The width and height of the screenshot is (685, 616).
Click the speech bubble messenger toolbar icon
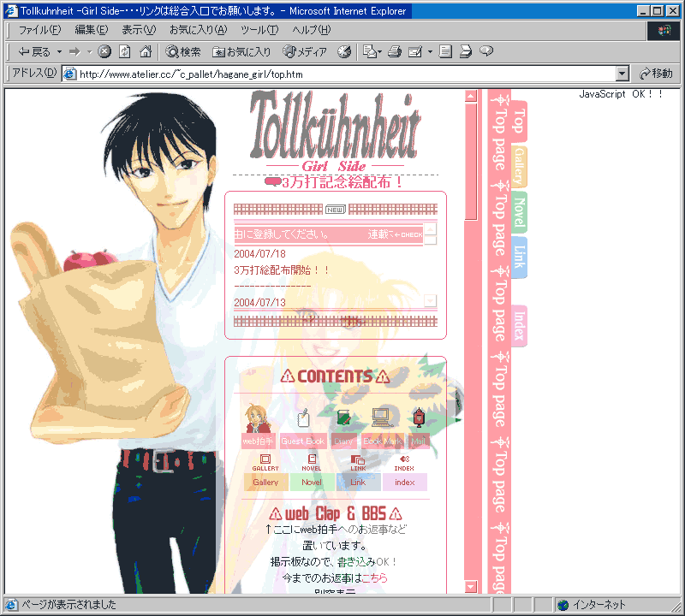pos(486,51)
